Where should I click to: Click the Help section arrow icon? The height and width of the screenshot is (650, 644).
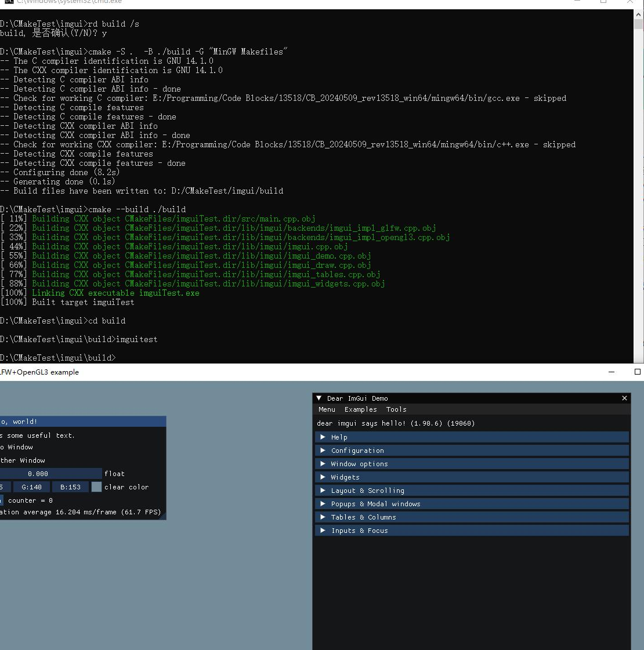coord(323,437)
